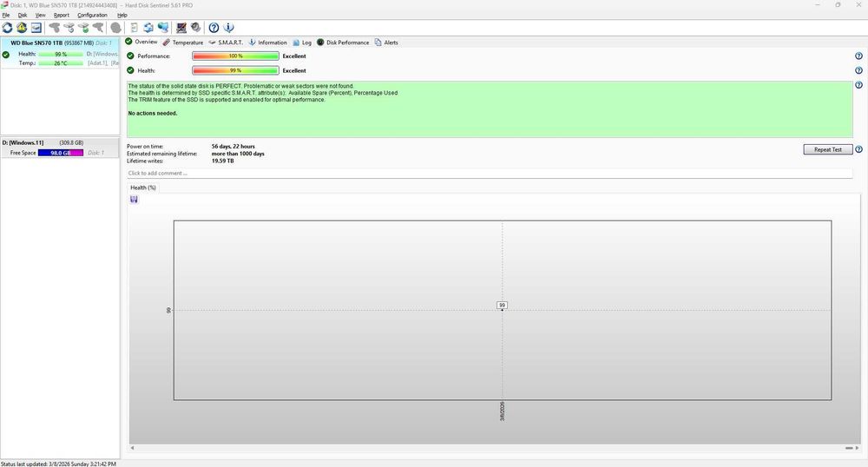Click the graph's horizontal scrollbar thumb

click(849, 448)
